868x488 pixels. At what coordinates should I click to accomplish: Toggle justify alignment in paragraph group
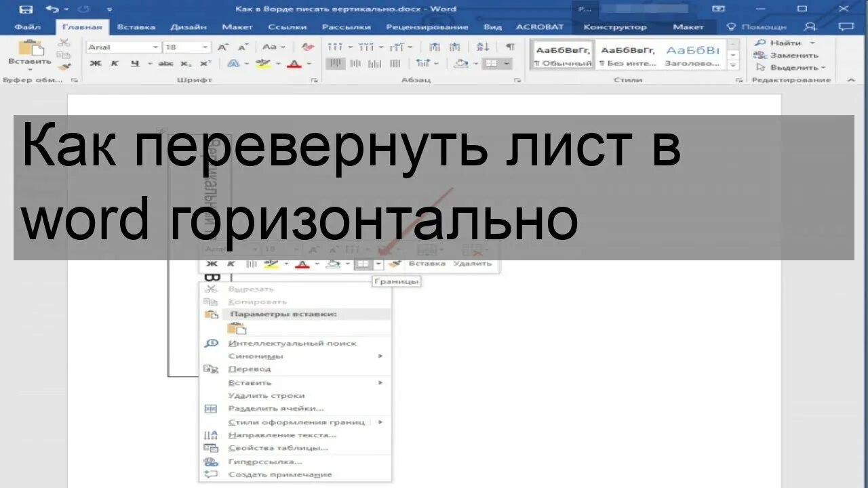(395, 64)
